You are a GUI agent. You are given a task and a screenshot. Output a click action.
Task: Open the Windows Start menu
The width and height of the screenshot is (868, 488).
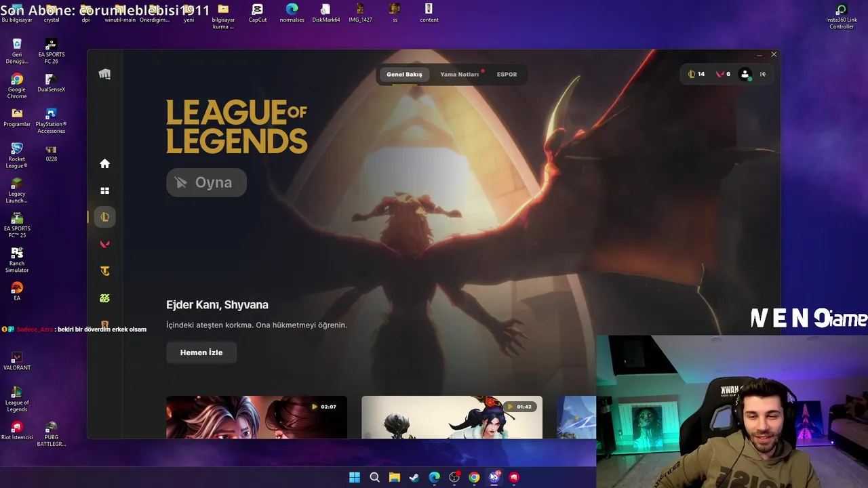(x=355, y=477)
